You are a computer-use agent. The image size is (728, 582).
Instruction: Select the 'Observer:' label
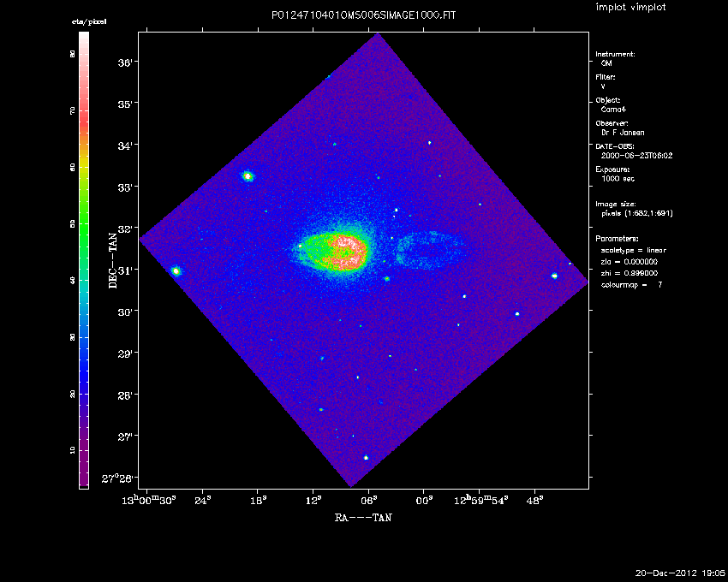(x=612, y=123)
